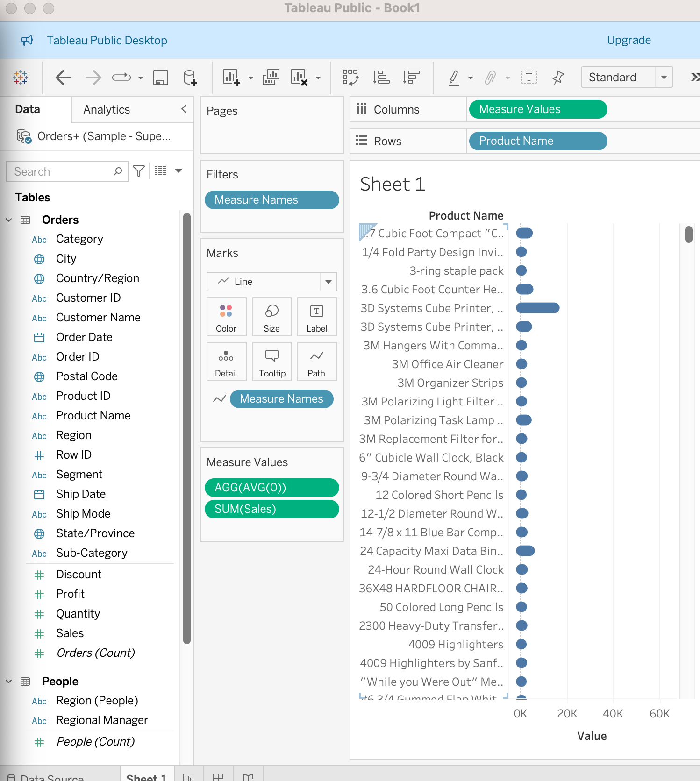Open the New Worksheet dropdown arrow
The height and width of the screenshot is (781, 700).
250,78
